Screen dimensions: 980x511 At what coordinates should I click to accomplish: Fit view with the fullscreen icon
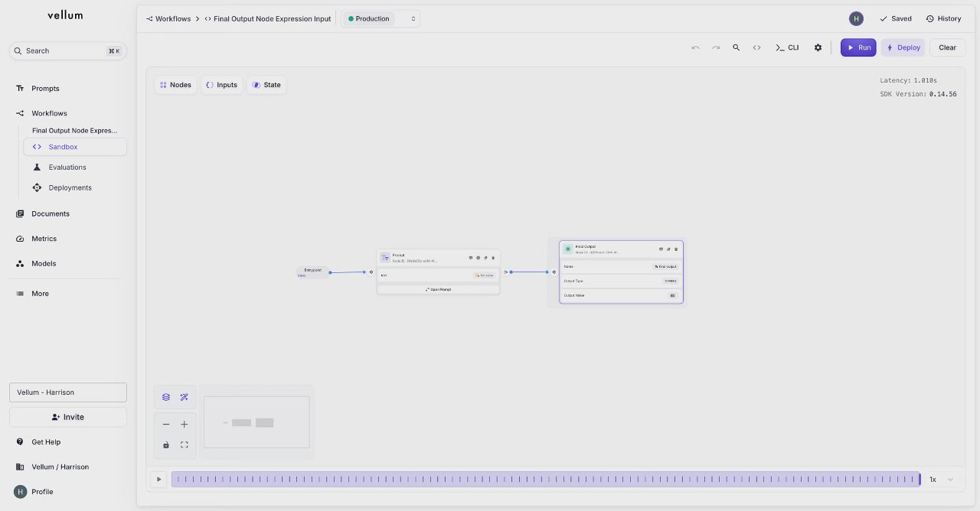pos(185,444)
